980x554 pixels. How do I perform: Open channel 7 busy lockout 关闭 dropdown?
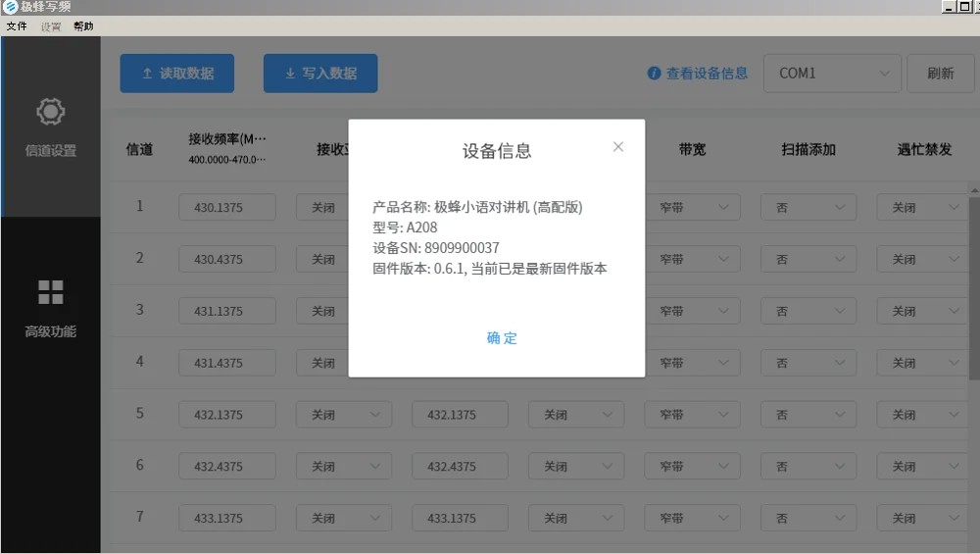[922, 519]
